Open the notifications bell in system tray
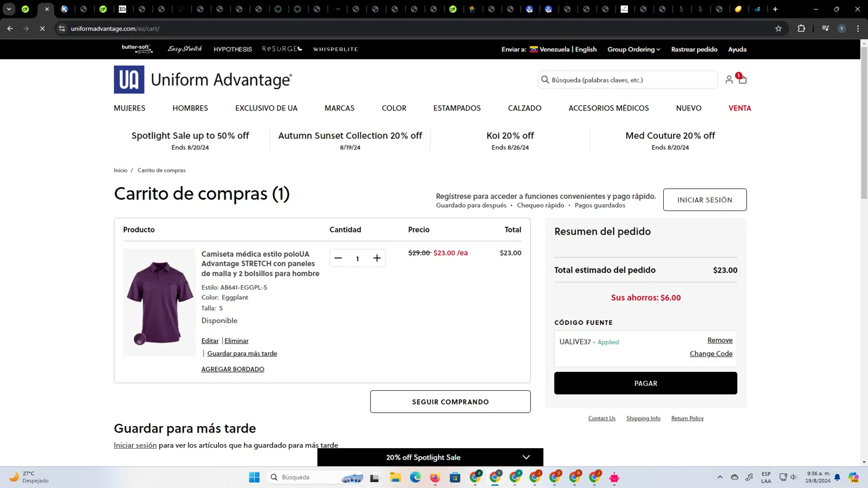 (x=837, y=477)
